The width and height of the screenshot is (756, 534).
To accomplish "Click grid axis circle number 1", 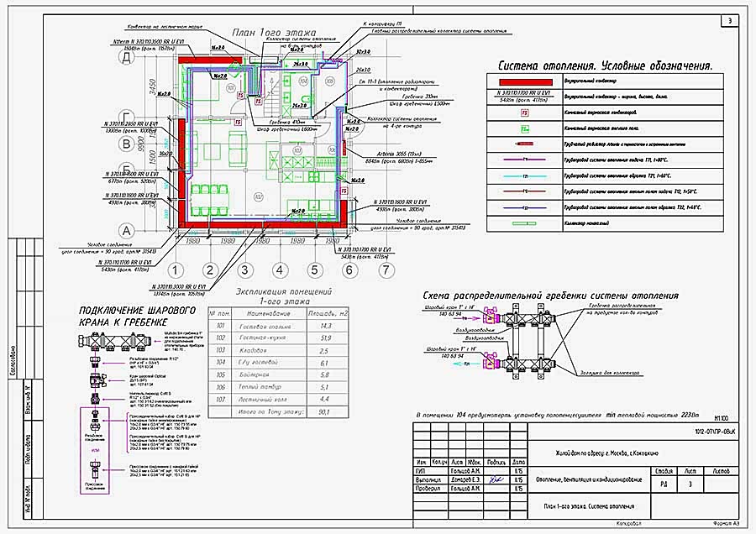I will [x=174, y=270].
